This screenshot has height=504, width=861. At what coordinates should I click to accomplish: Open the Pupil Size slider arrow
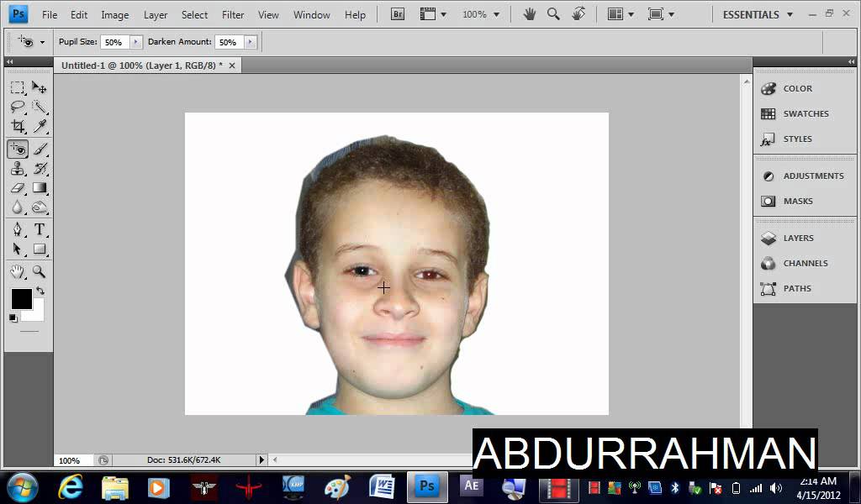(x=135, y=42)
